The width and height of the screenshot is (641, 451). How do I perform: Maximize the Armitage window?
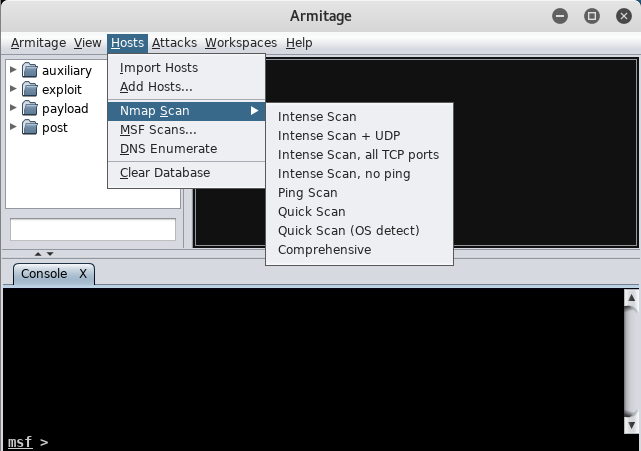point(592,16)
